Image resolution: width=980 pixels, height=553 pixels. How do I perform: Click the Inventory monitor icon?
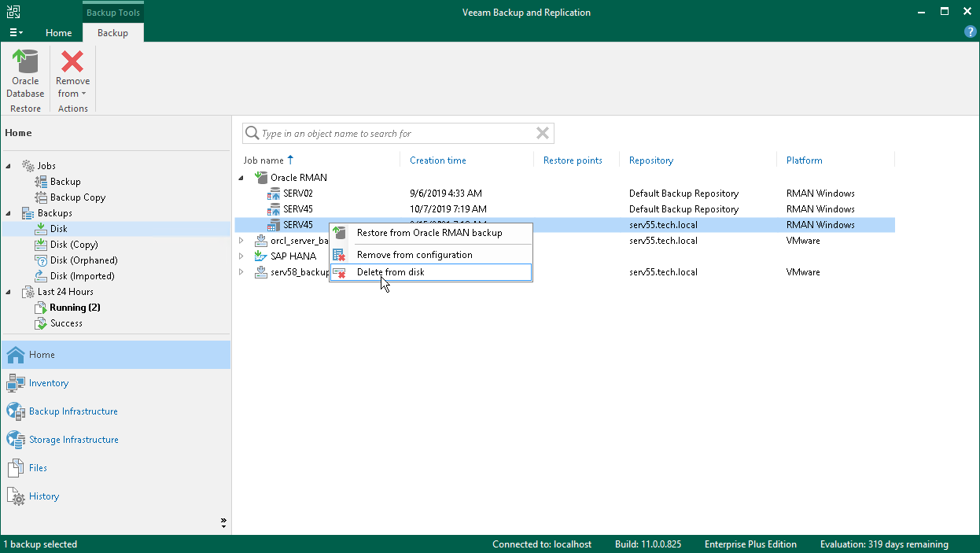[16, 383]
